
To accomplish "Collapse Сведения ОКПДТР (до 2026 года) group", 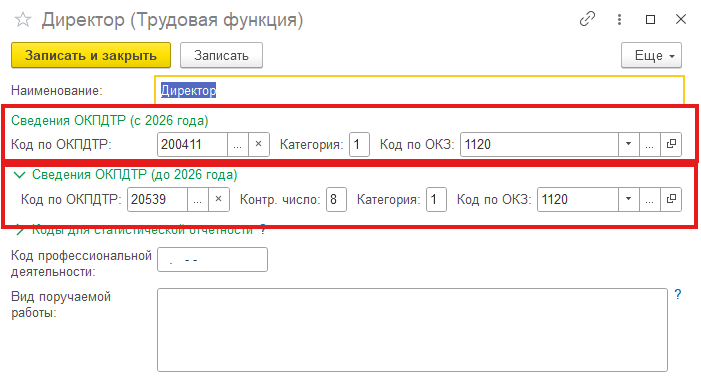I will 20,175.
